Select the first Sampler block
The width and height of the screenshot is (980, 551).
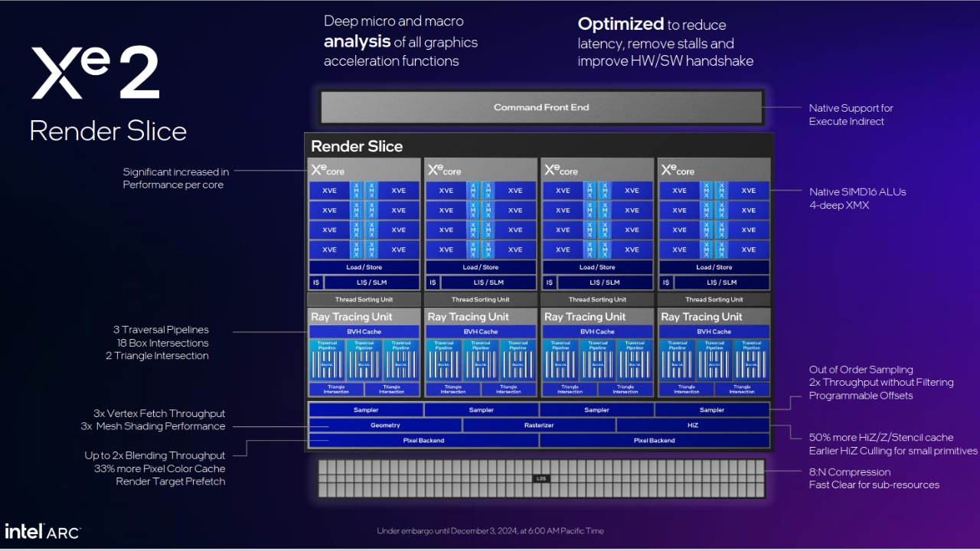(366, 410)
